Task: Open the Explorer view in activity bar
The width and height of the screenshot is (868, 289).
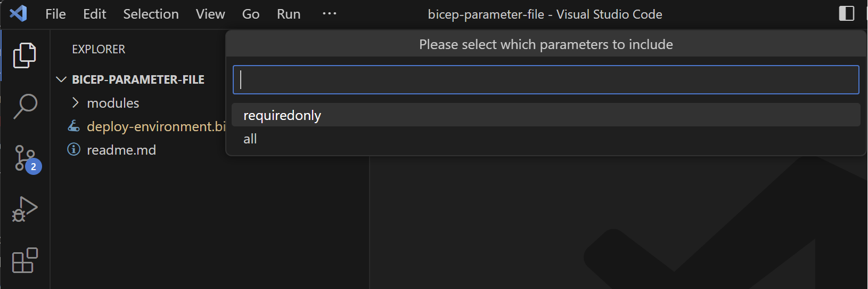Action: click(24, 55)
